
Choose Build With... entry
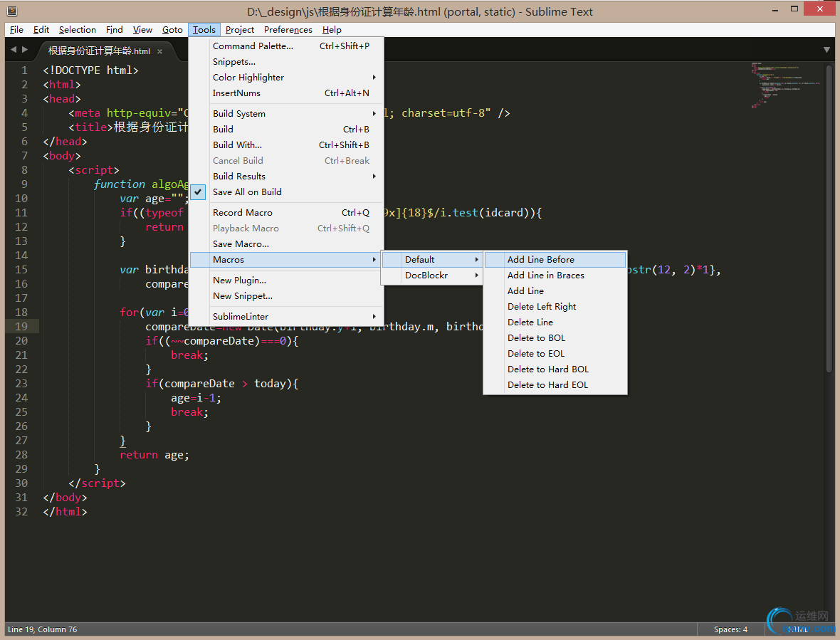pyautogui.click(x=287, y=145)
